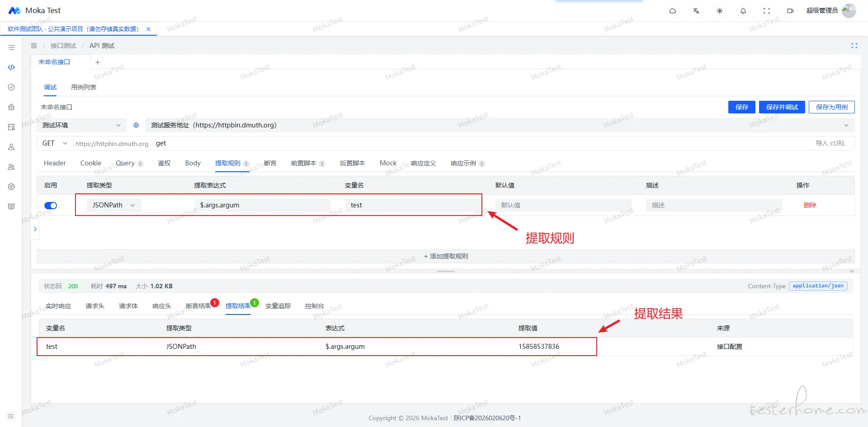868x427 pixels.
Task: Open the API code icon in sidebar
Action: pyautogui.click(x=11, y=67)
